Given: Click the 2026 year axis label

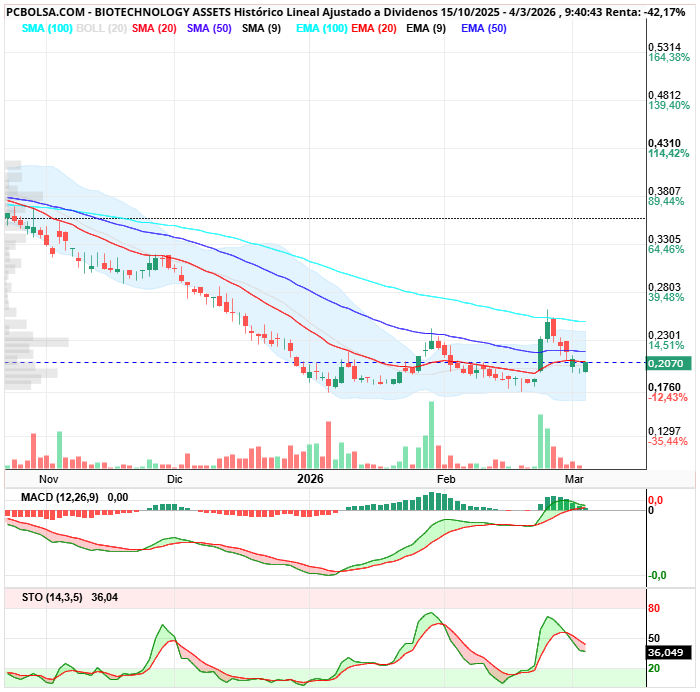Looking at the screenshot, I should 310,479.
